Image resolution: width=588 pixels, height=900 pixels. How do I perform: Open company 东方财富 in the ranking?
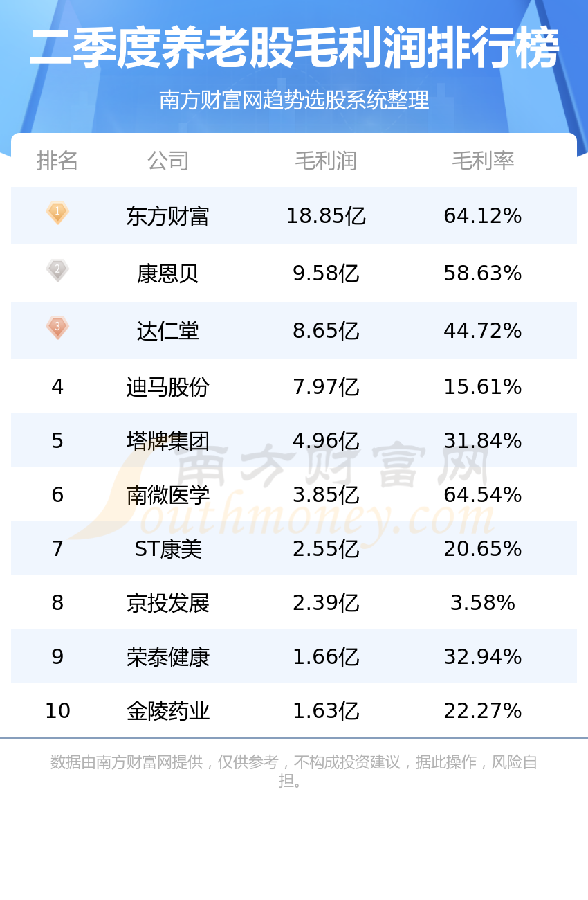tap(168, 216)
